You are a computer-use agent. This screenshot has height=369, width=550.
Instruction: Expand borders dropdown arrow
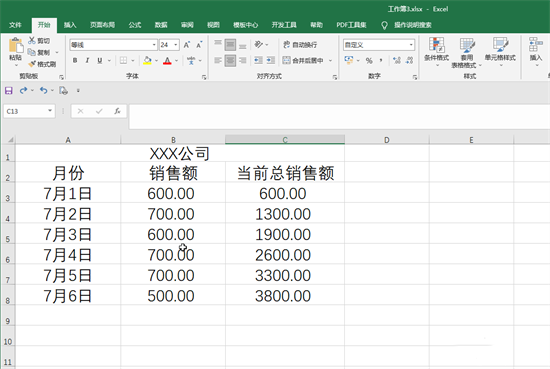click(x=133, y=60)
